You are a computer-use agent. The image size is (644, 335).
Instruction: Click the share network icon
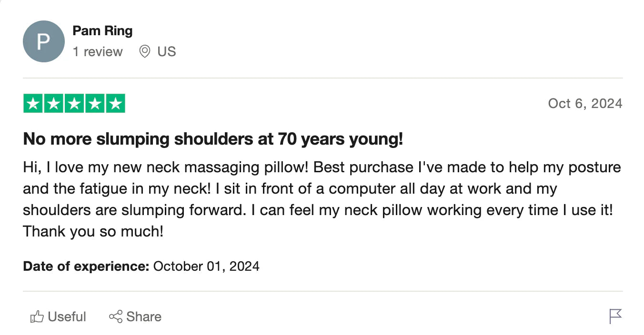pyautogui.click(x=116, y=317)
